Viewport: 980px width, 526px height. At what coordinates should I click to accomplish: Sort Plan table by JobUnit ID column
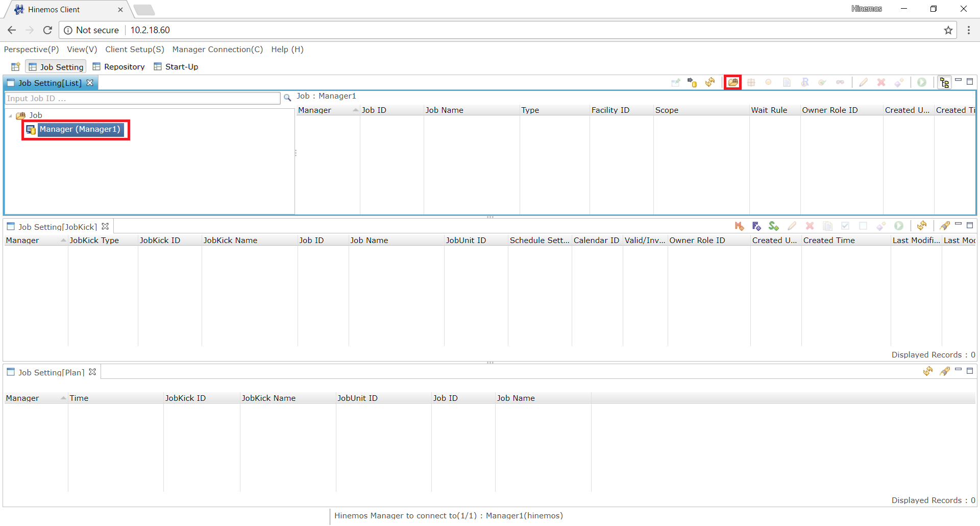point(383,398)
